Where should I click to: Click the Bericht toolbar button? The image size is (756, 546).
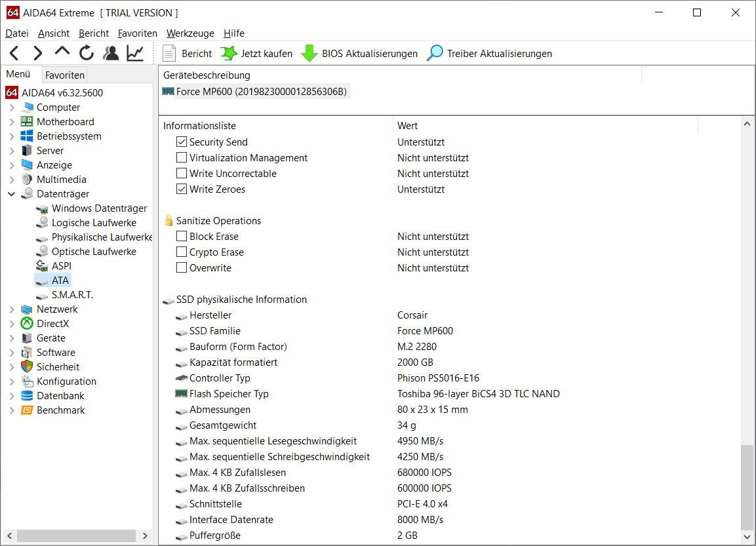188,54
